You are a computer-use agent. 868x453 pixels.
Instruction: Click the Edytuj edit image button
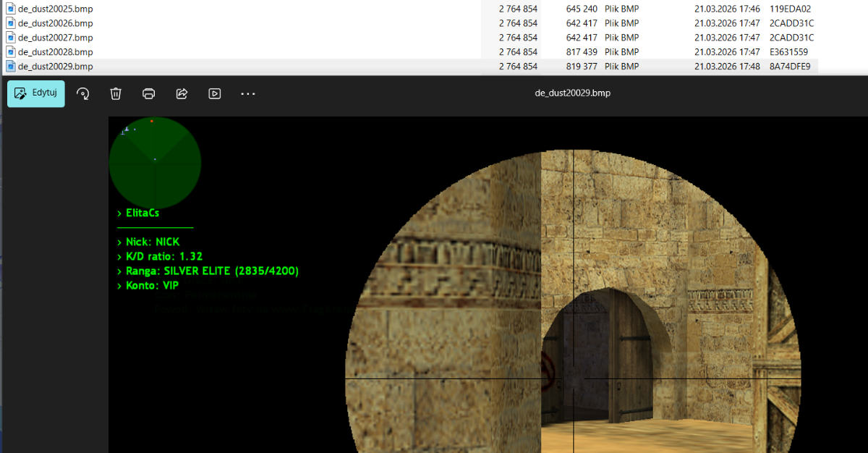click(x=36, y=93)
